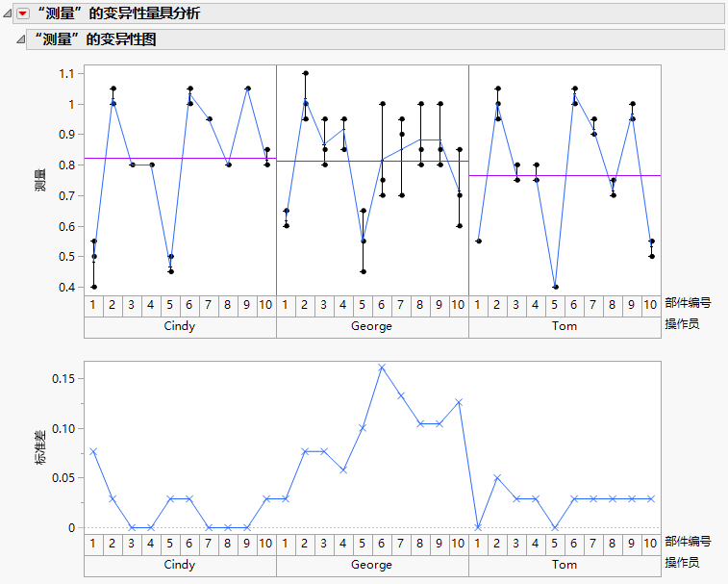Click part number 1 under Tom in bottom chart
The image size is (728, 584).
point(478,544)
